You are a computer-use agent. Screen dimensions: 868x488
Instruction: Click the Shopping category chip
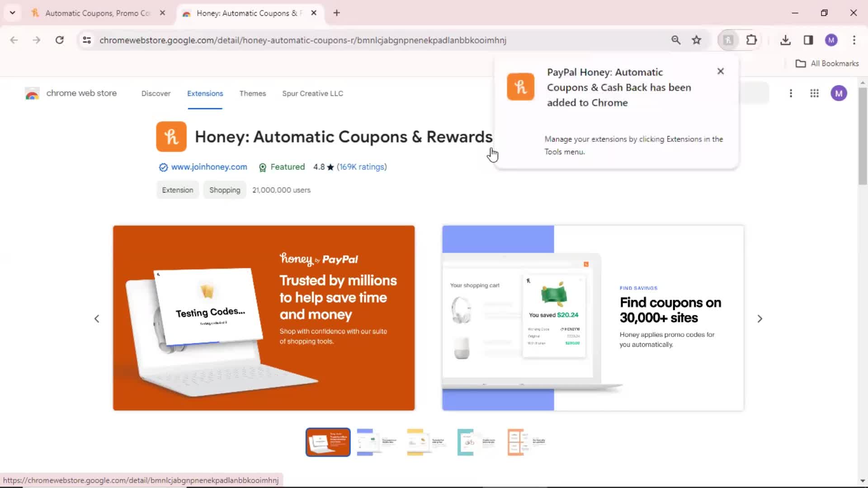225,190
